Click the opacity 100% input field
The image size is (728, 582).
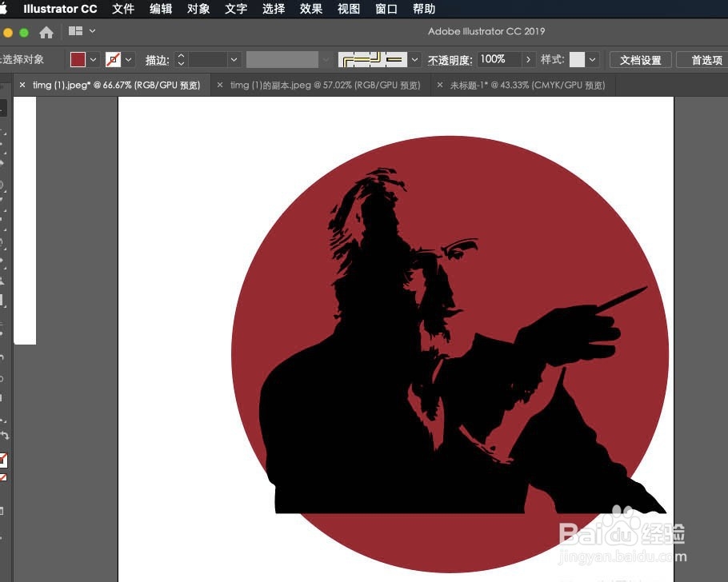point(499,59)
